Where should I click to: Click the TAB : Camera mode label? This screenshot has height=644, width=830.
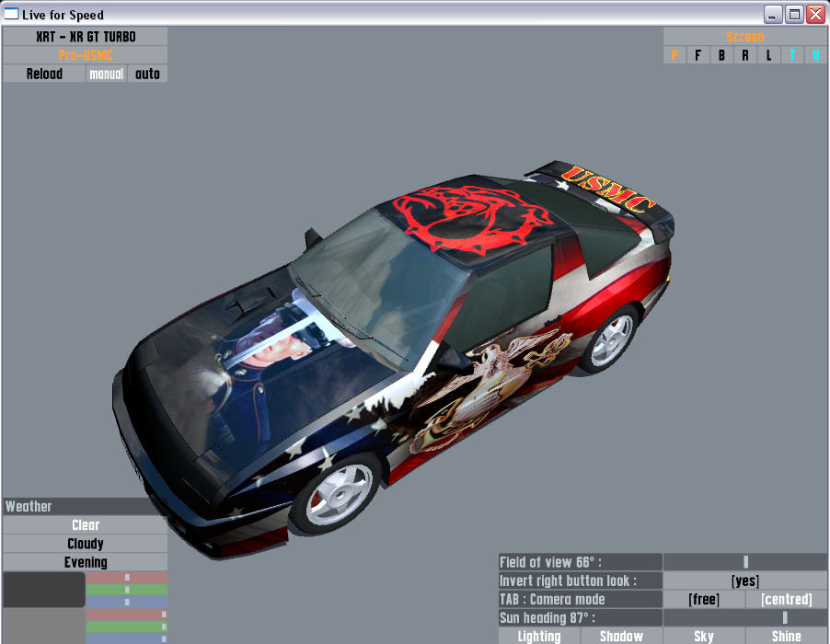580,599
